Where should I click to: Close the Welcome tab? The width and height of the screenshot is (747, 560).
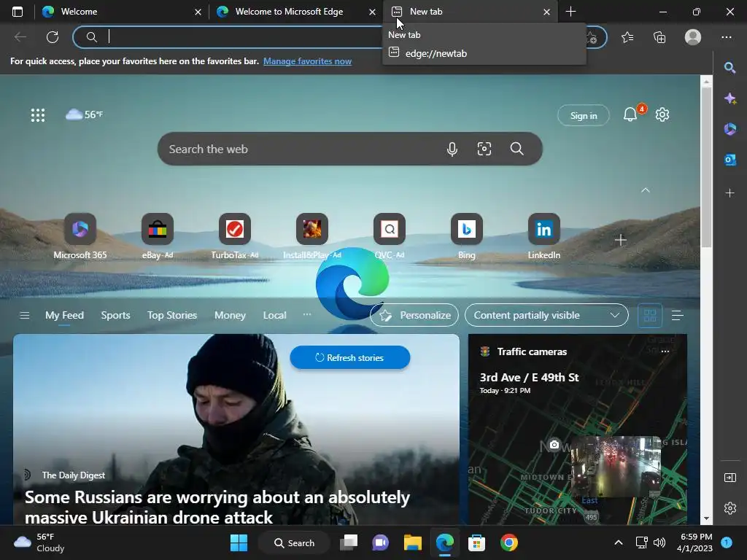(x=198, y=12)
